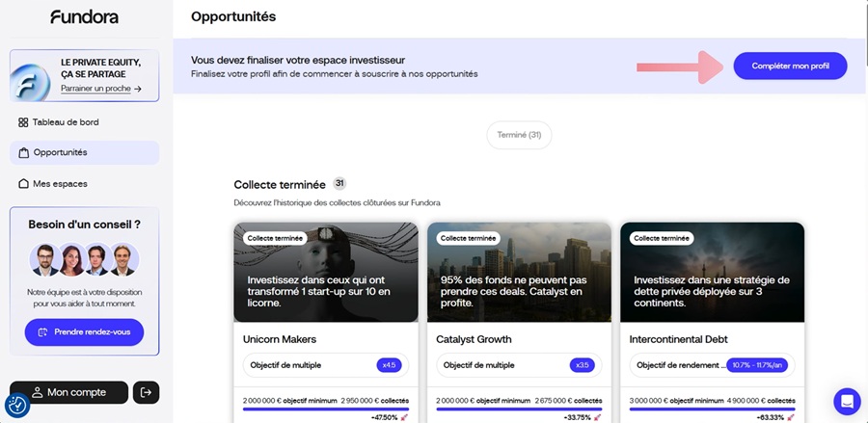This screenshot has height=423, width=868.
Task: Click 'Vous devez finaliser votre espace investisseur' text
Action: coord(298,61)
